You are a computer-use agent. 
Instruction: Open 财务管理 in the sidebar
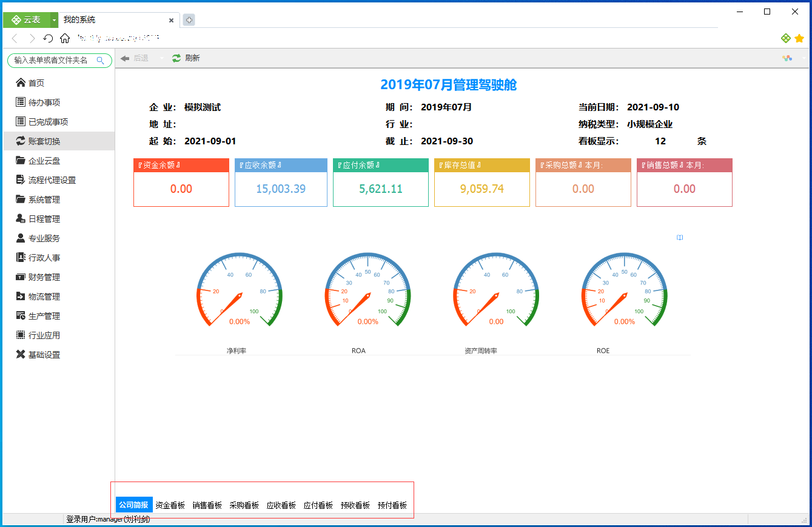coord(59,277)
